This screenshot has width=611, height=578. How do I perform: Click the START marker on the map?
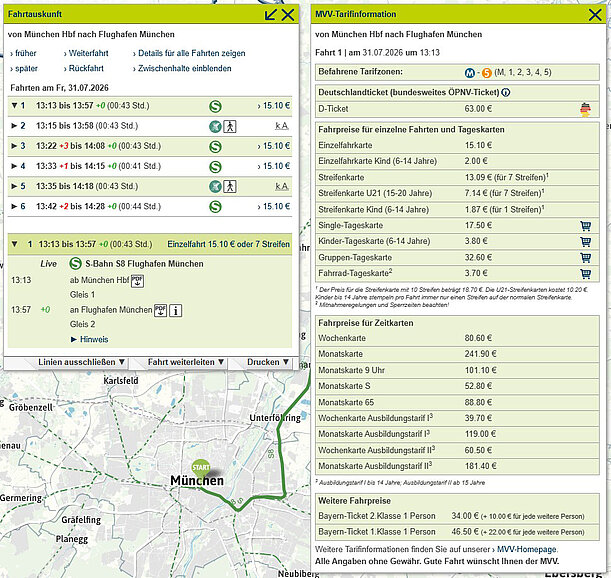coord(201,468)
